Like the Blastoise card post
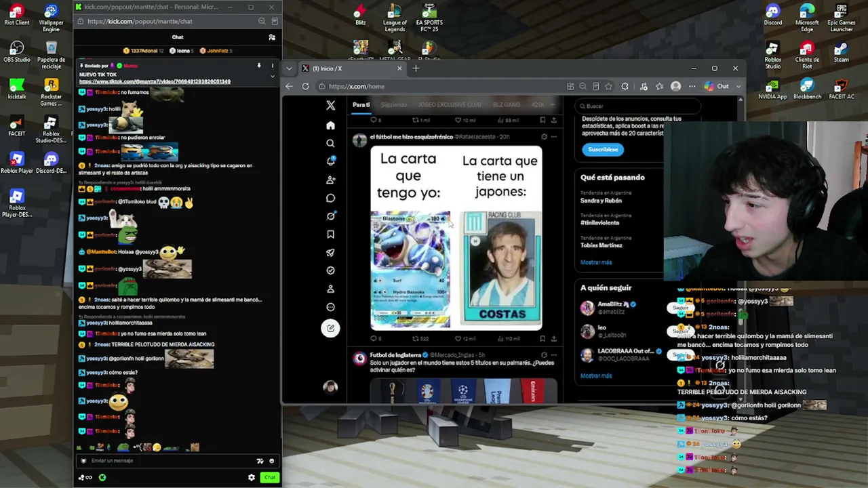This screenshot has height=488, width=868. click(458, 338)
